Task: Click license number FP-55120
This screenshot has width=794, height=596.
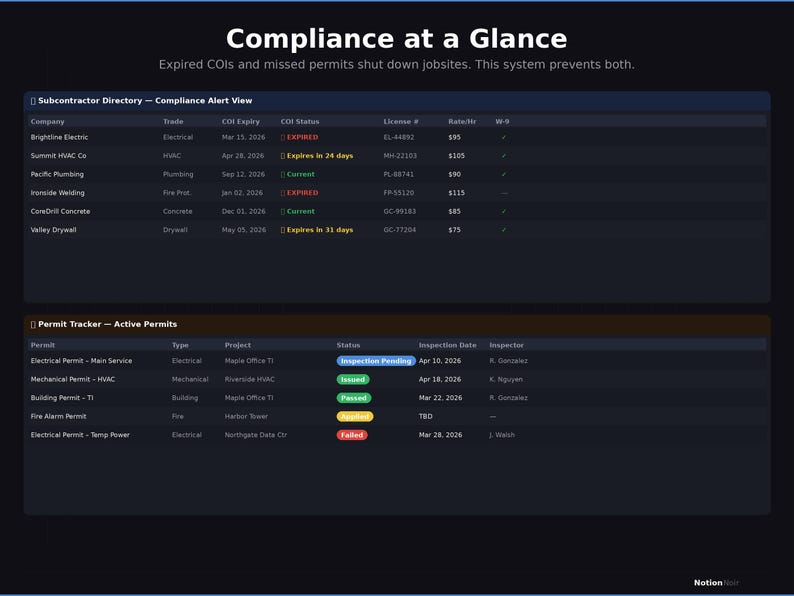Action: click(x=399, y=193)
